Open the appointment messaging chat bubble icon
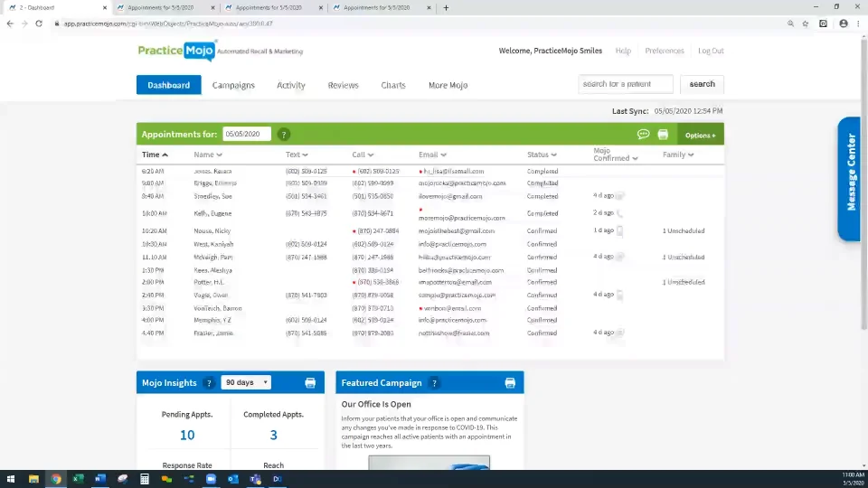This screenshot has height=488, width=868. tap(643, 134)
